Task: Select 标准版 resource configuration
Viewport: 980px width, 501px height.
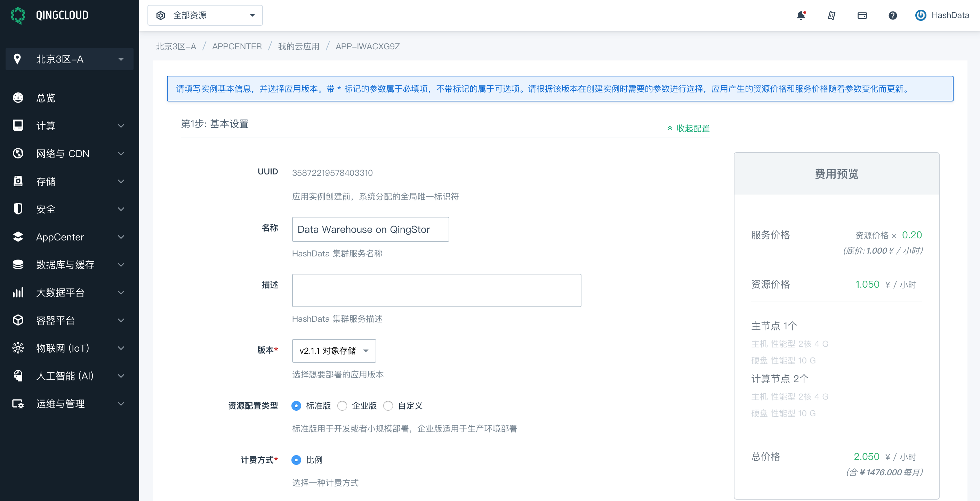Action: pos(296,405)
